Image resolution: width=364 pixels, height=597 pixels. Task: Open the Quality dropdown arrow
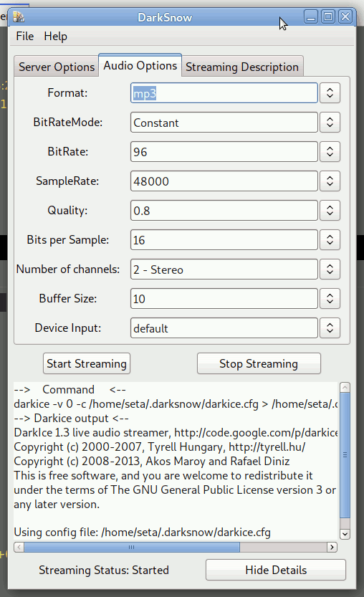[x=330, y=210]
